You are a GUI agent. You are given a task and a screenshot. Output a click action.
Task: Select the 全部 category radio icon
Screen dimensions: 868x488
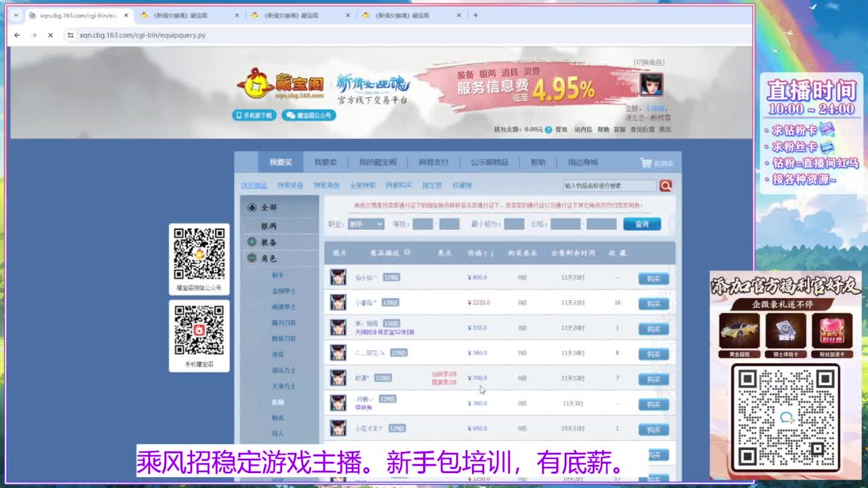252,207
